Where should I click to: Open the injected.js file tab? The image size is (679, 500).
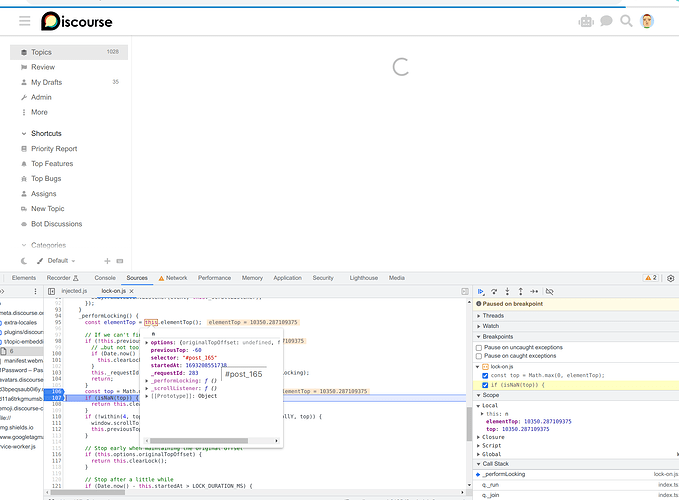(x=74, y=291)
